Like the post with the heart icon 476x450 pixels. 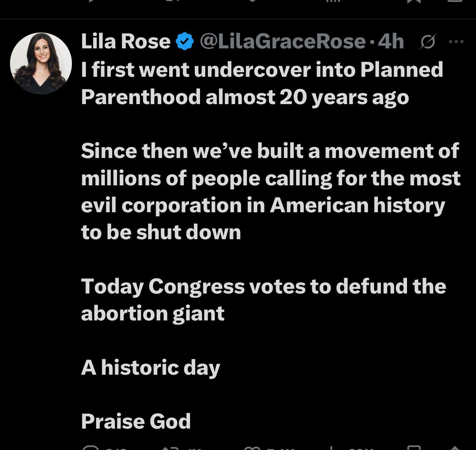tap(252, 448)
